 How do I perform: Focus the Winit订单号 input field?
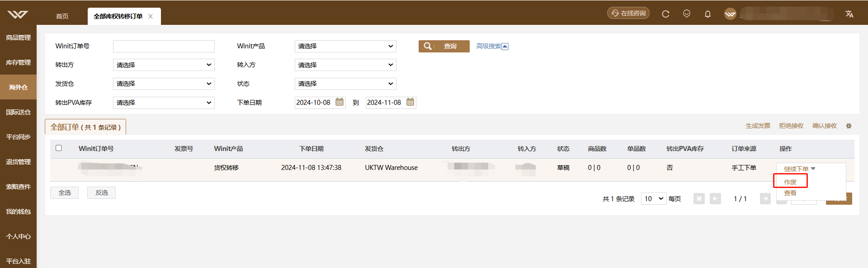tap(164, 46)
